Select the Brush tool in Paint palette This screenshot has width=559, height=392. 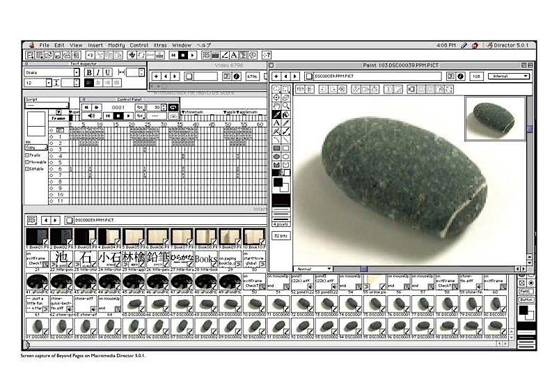pyautogui.click(x=285, y=132)
